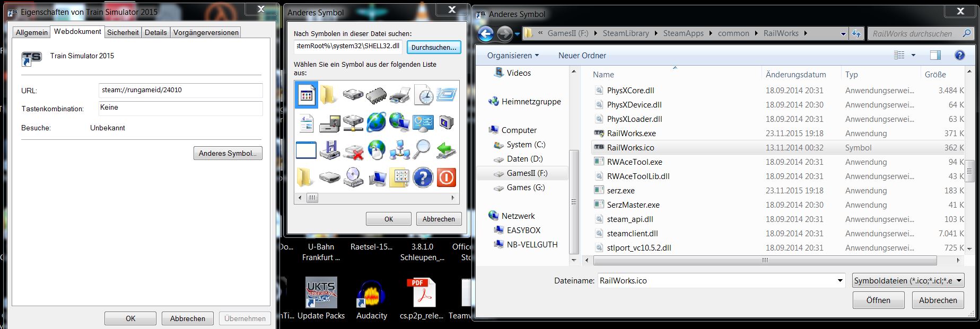The image size is (980, 329).
Task: Switch to the Webdokument tab
Action: [77, 31]
